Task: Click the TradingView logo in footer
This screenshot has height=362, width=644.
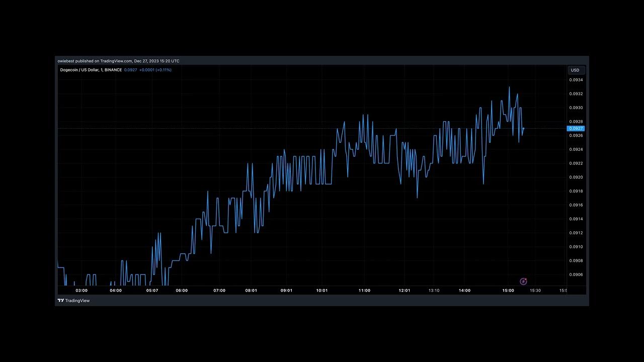Action: tap(73, 301)
